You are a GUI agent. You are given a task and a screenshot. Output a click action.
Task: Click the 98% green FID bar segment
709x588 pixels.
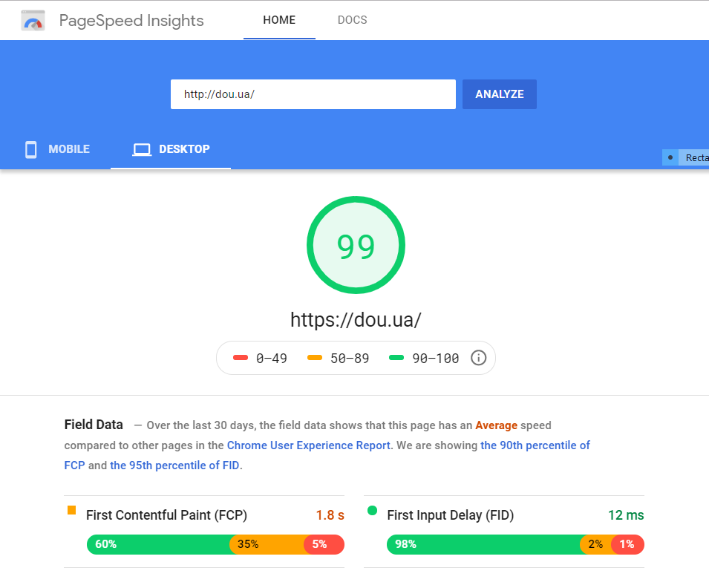click(483, 544)
